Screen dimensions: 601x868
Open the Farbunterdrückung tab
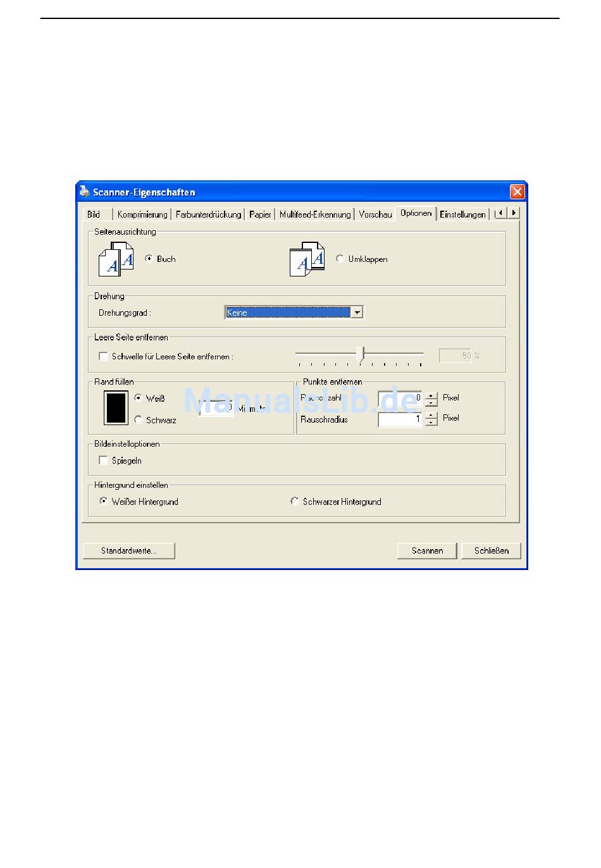click(x=208, y=214)
